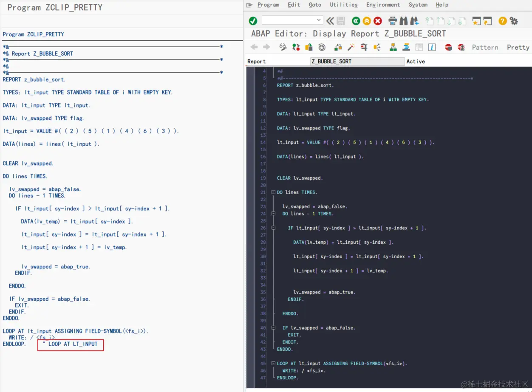Click the yellow Help question mark icon
532x392 pixels.
503,21
